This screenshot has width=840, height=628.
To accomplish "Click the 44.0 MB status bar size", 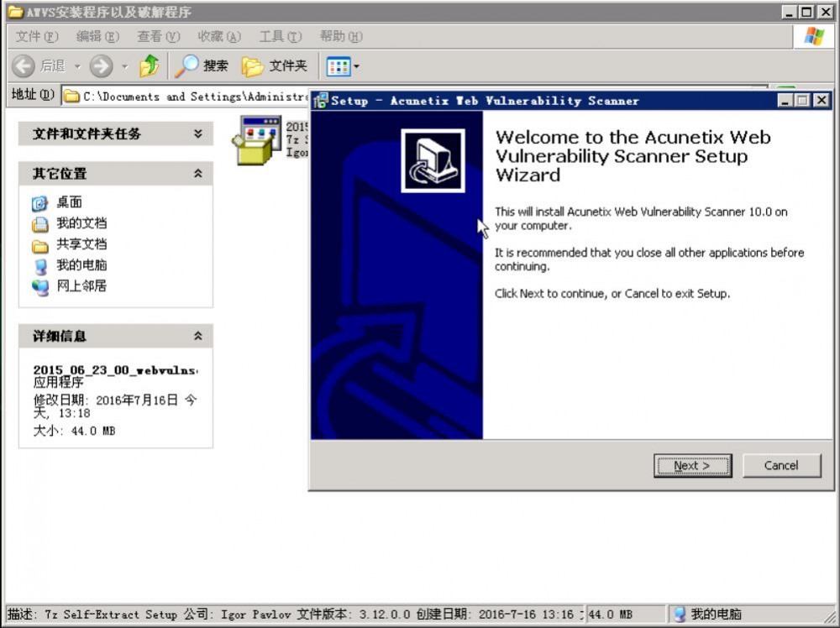I will tap(610, 615).
